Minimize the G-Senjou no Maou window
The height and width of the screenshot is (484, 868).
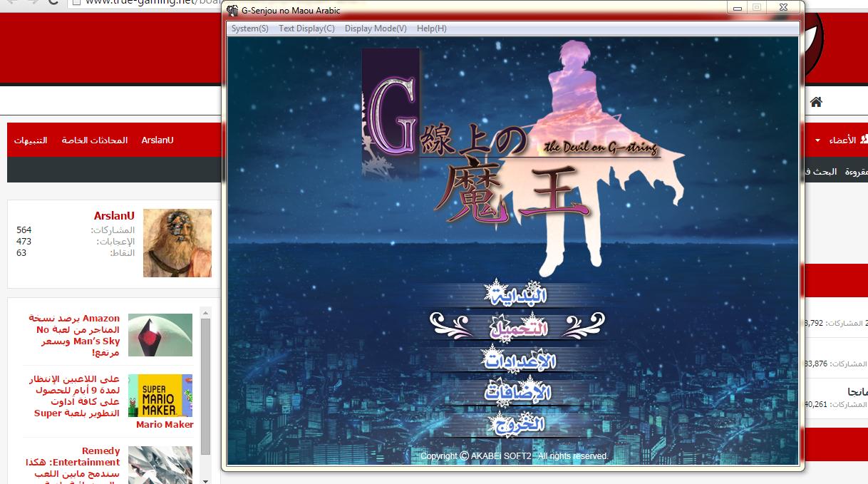[x=737, y=8]
